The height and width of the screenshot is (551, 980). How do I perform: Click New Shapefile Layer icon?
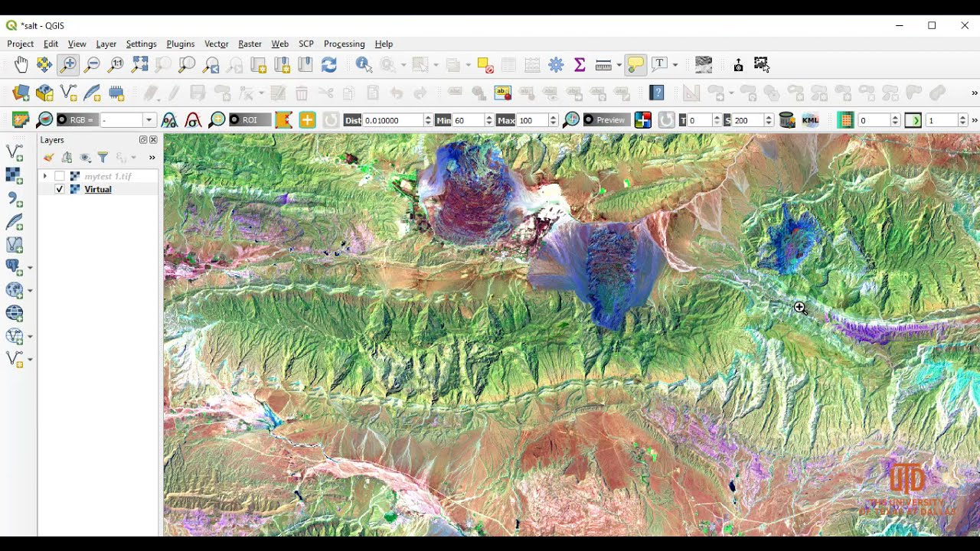(x=68, y=93)
